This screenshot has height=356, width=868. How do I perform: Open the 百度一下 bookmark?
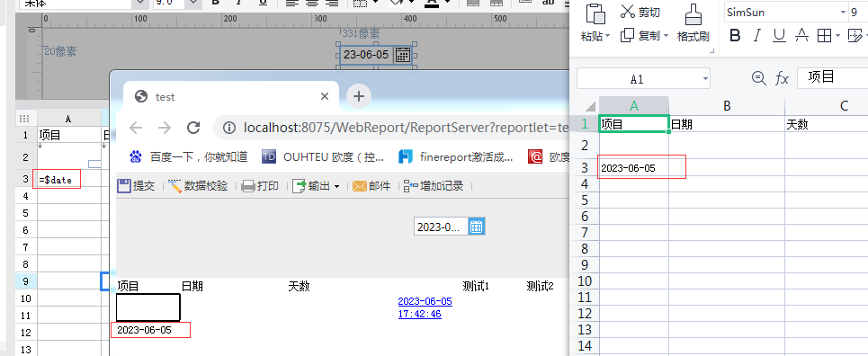tap(189, 157)
